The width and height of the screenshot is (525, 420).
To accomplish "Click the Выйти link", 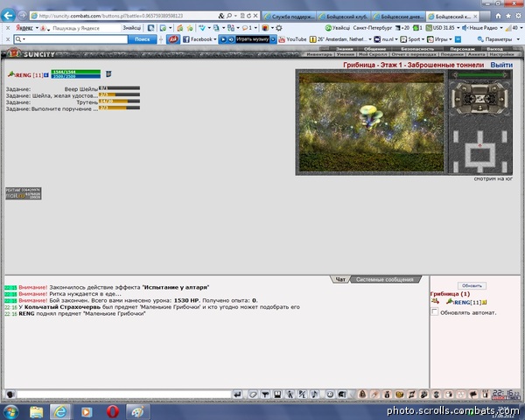I will click(501, 65).
